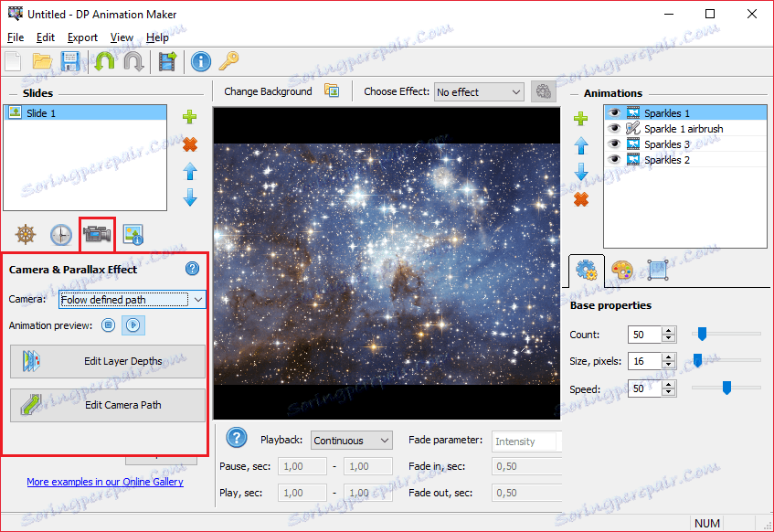Open the Camera mode dropdown
Image resolution: width=774 pixels, height=532 pixels.
coord(133,299)
